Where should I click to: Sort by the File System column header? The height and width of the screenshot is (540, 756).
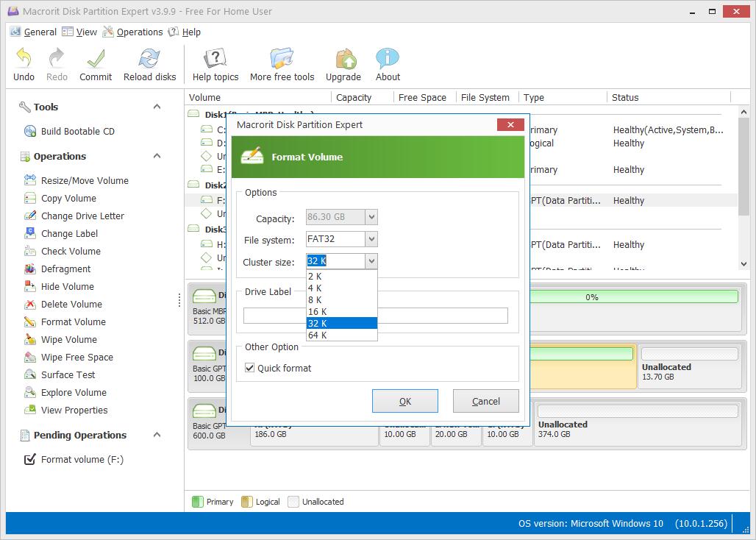[x=488, y=97]
